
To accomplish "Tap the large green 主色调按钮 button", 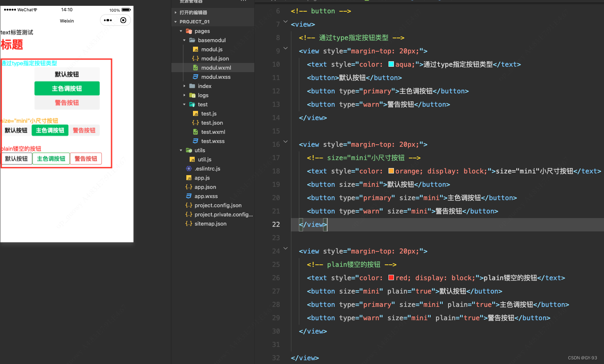I will click(67, 88).
